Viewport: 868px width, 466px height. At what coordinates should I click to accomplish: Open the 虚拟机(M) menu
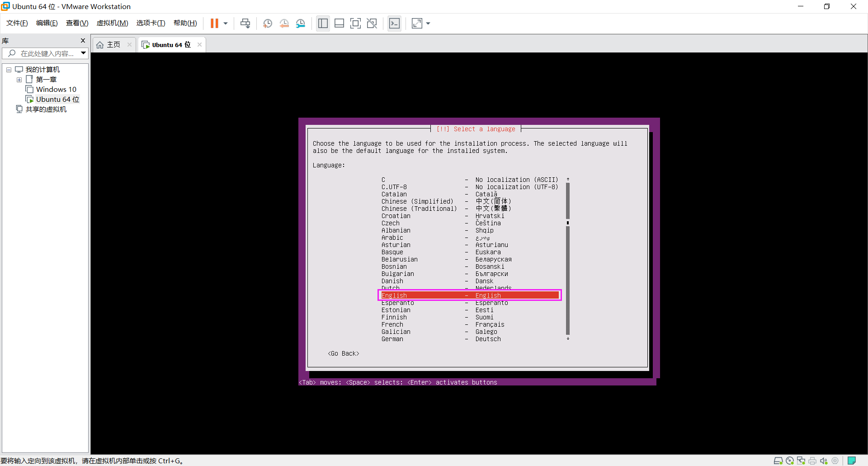(112, 23)
